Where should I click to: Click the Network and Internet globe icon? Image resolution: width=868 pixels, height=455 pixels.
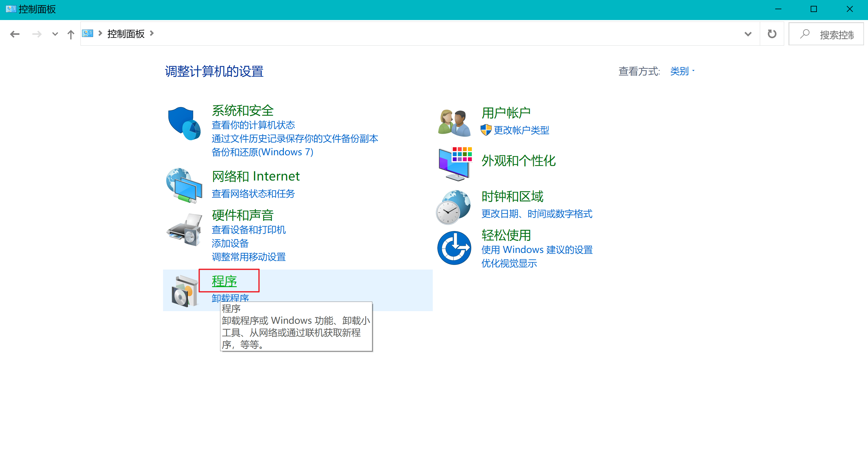tap(184, 185)
